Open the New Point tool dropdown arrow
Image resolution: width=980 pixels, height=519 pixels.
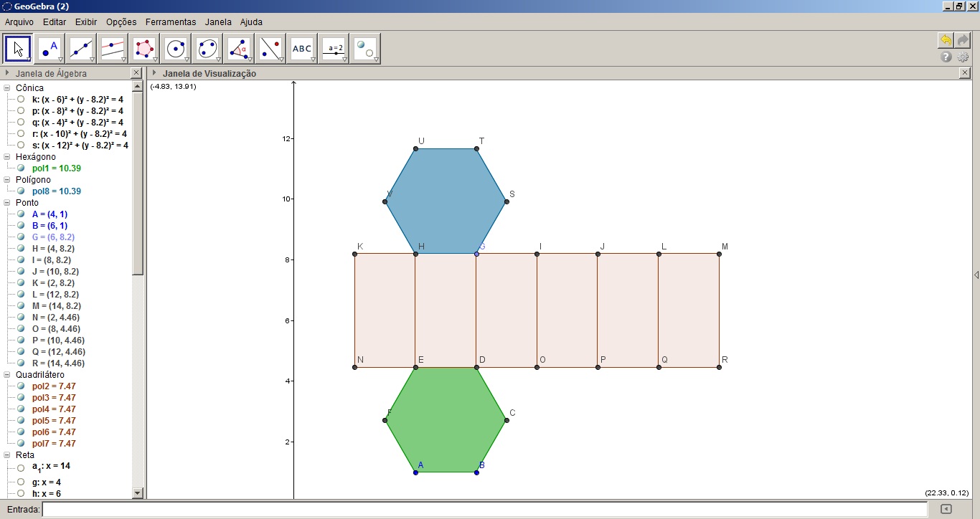(61, 59)
